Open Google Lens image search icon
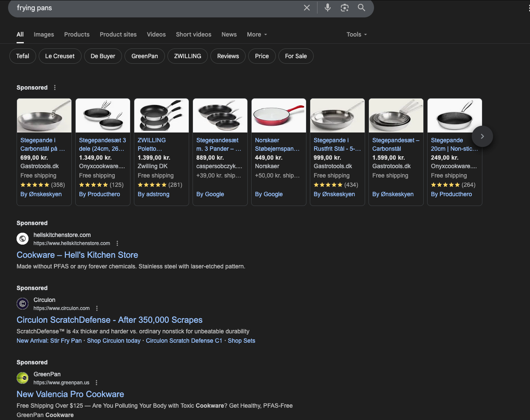The image size is (530, 420). pyautogui.click(x=345, y=8)
